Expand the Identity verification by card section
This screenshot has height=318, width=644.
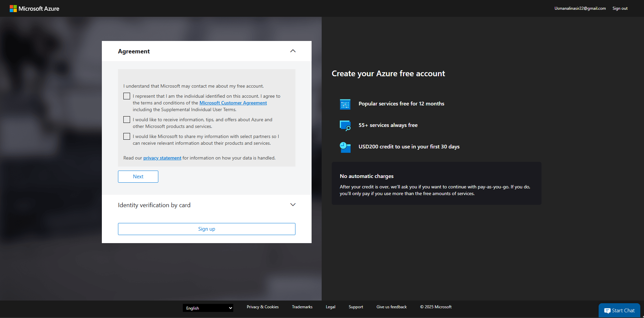pyautogui.click(x=293, y=205)
